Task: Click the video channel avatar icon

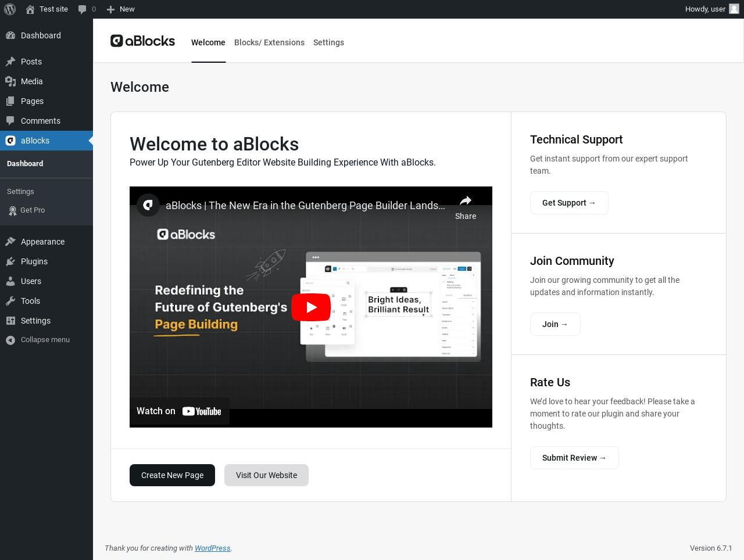Action: click(x=148, y=205)
